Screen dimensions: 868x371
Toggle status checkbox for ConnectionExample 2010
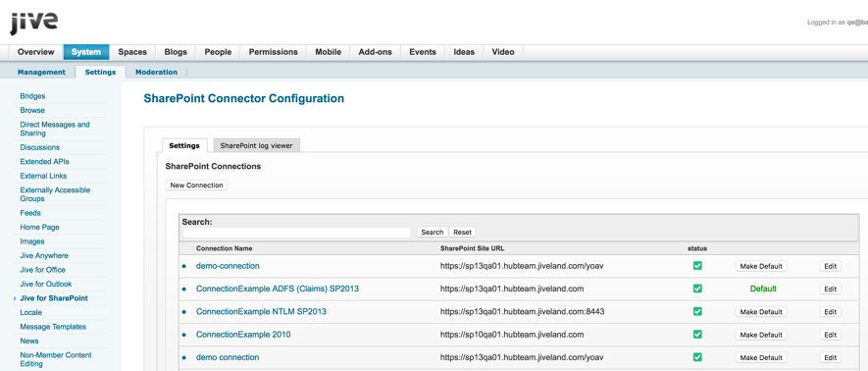(697, 335)
